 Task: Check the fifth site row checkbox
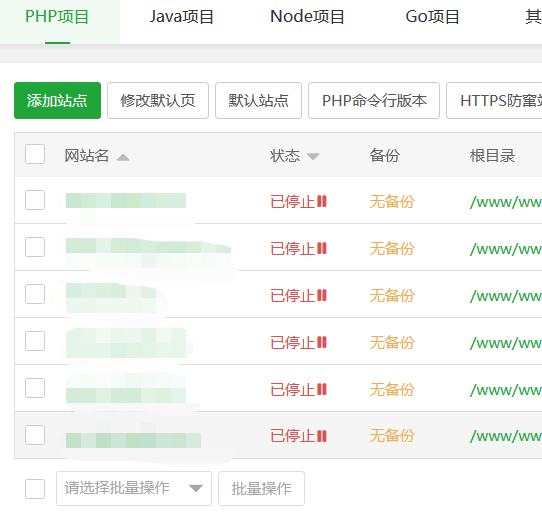[35, 388]
